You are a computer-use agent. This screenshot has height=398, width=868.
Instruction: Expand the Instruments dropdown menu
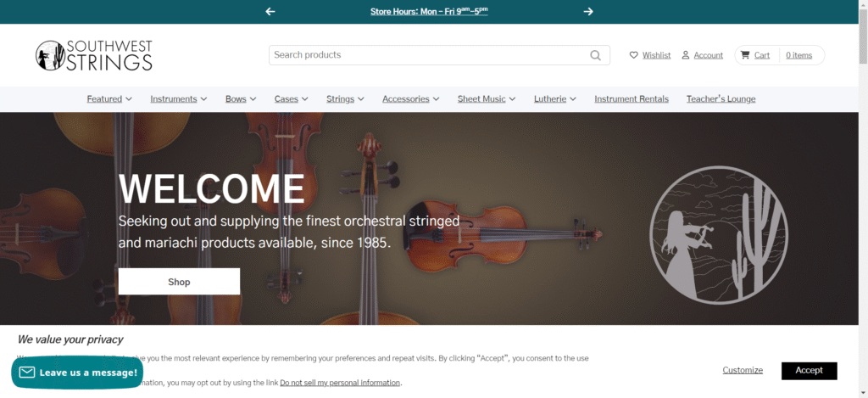(179, 99)
